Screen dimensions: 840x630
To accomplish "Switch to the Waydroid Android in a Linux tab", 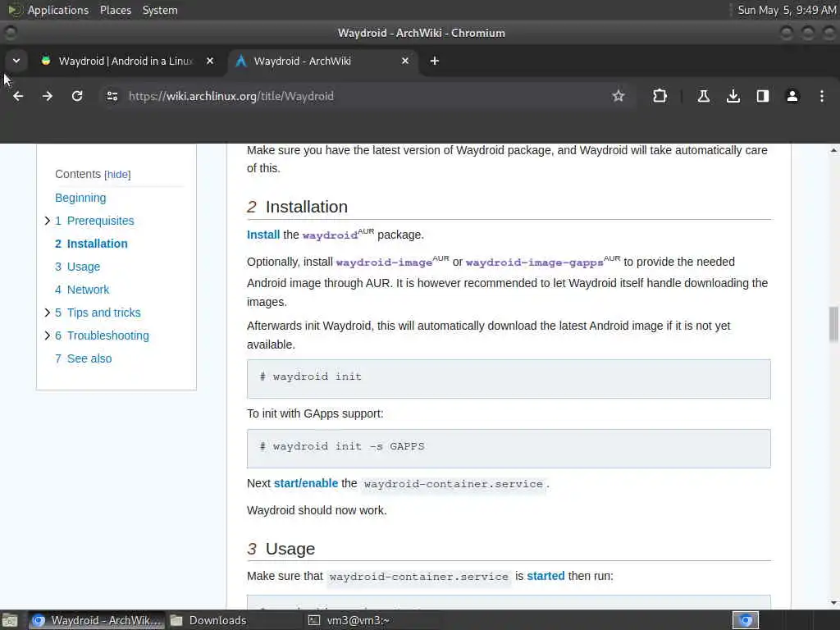I will point(126,61).
